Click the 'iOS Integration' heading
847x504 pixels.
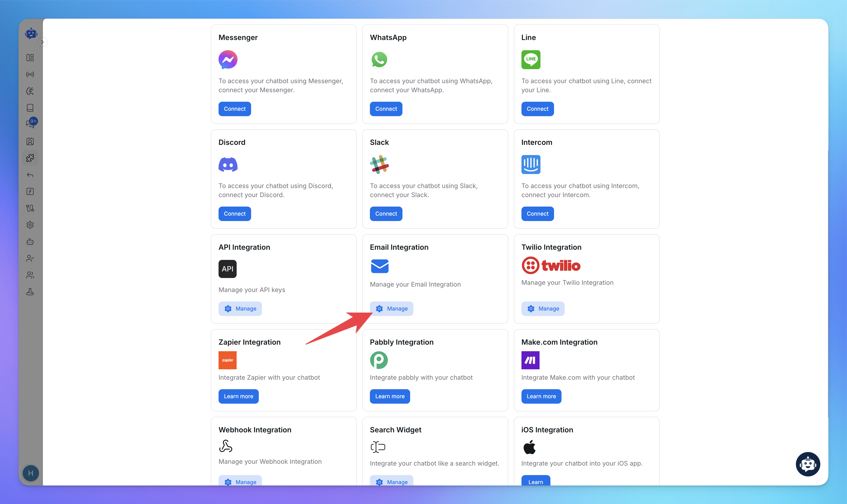[547, 430]
